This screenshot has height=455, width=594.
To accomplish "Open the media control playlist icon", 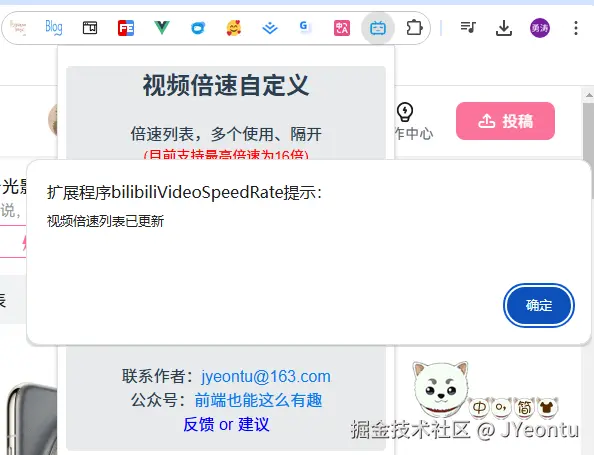I will [468, 27].
